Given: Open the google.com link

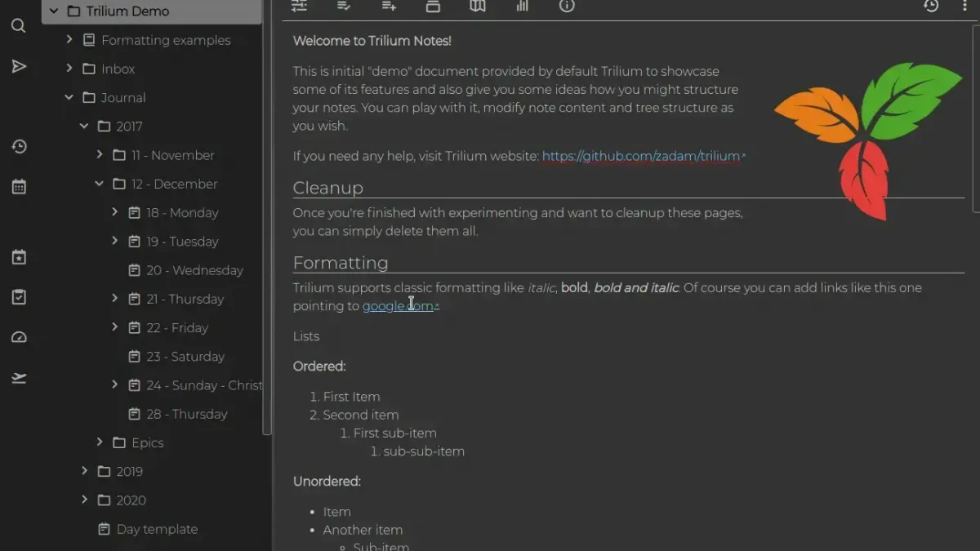Looking at the screenshot, I should (x=398, y=306).
